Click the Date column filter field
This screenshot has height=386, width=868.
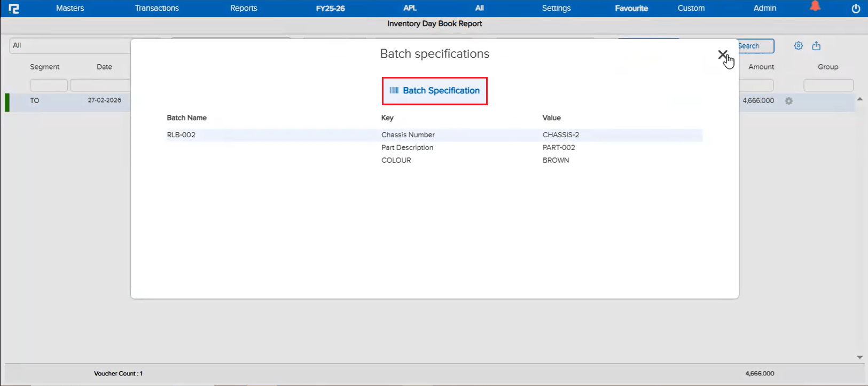pyautogui.click(x=100, y=85)
